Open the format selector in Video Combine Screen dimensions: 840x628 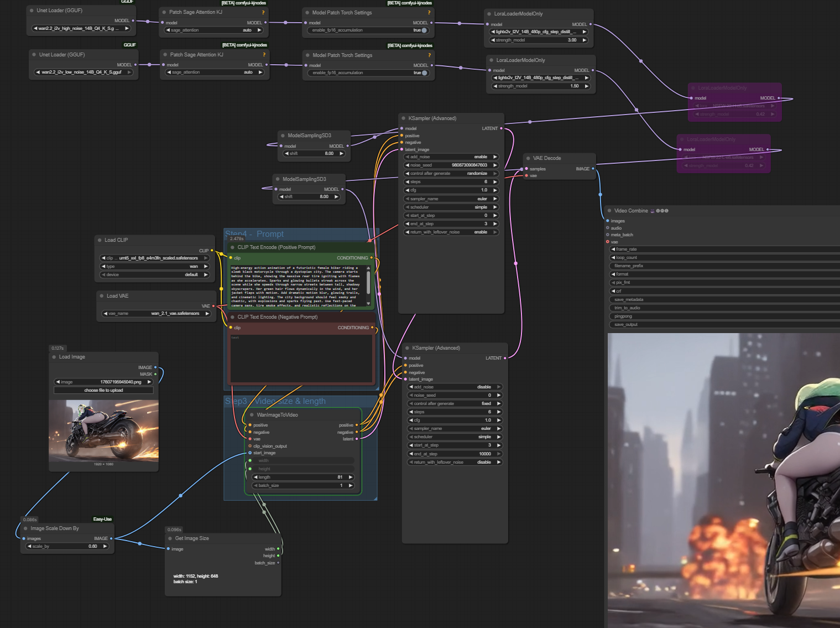click(x=719, y=274)
